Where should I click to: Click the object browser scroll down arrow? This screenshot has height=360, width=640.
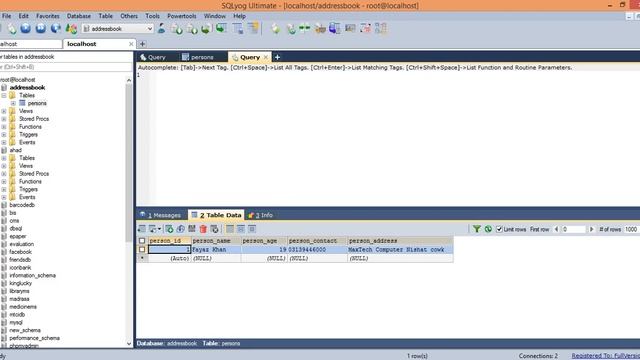click(x=129, y=344)
